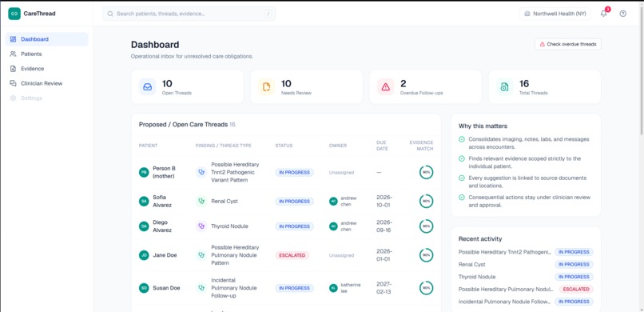644x312 pixels.
Task: Click evidence match ring for Person B
Action: [x=426, y=173]
